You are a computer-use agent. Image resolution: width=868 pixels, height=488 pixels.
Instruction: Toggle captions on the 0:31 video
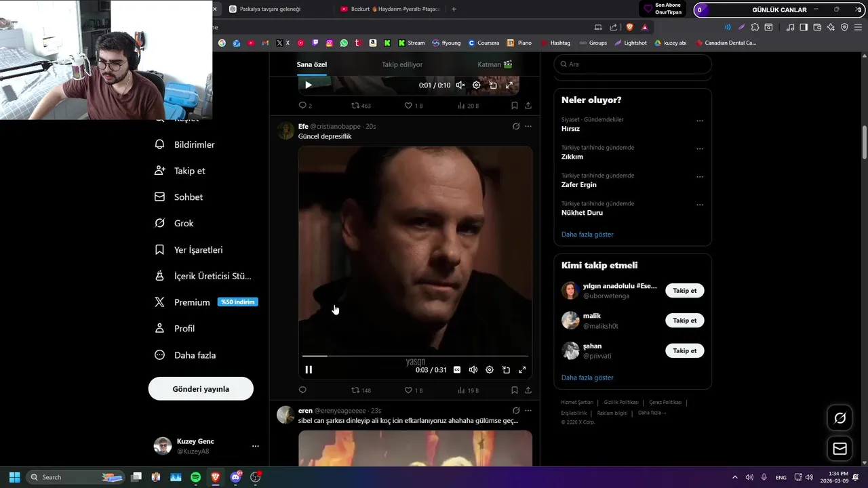(x=457, y=369)
